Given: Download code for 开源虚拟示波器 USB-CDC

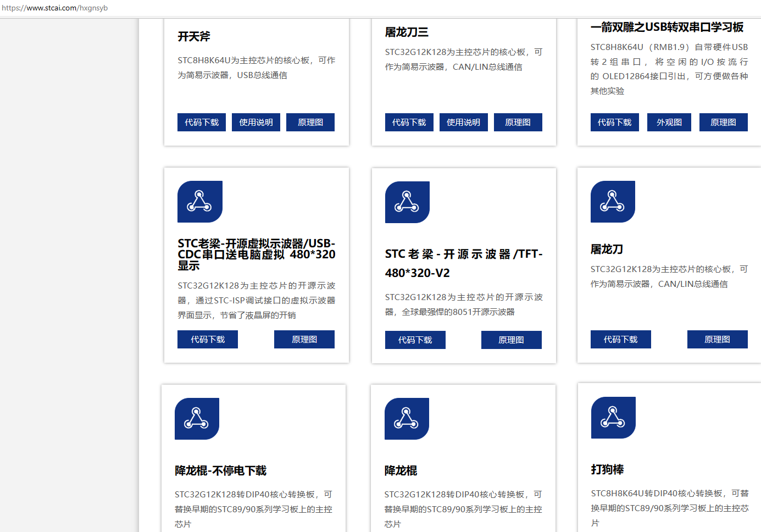Looking at the screenshot, I should (x=208, y=340).
